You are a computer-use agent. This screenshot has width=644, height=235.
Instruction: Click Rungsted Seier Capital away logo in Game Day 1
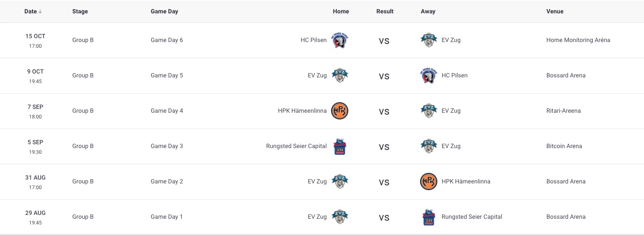(x=429, y=217)
